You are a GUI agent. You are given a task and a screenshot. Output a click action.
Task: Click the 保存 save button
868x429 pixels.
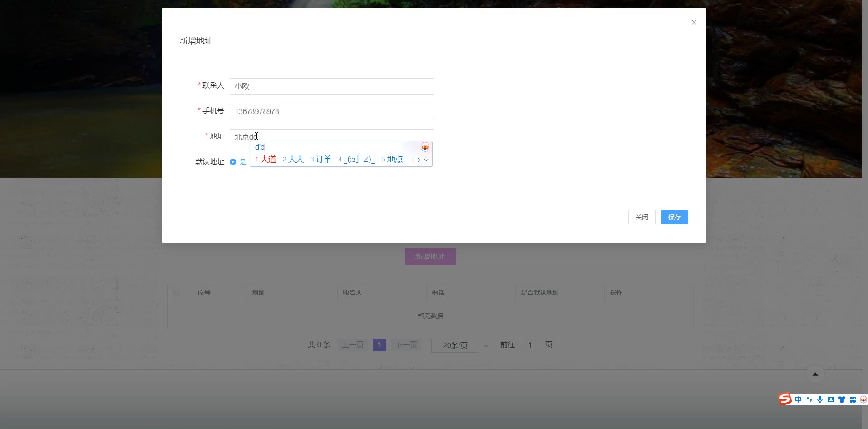675,217
